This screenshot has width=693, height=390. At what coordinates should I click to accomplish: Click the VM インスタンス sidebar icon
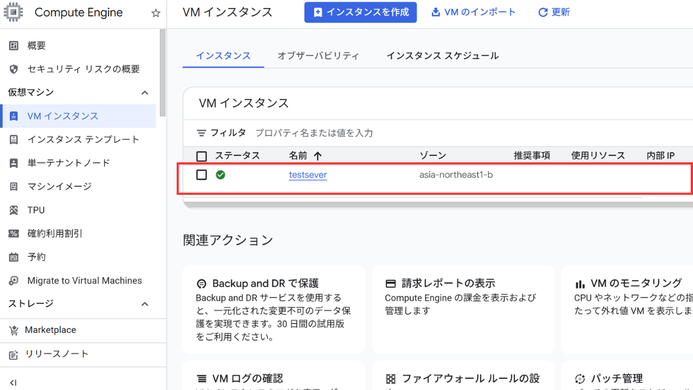click(x=14, y=116)
